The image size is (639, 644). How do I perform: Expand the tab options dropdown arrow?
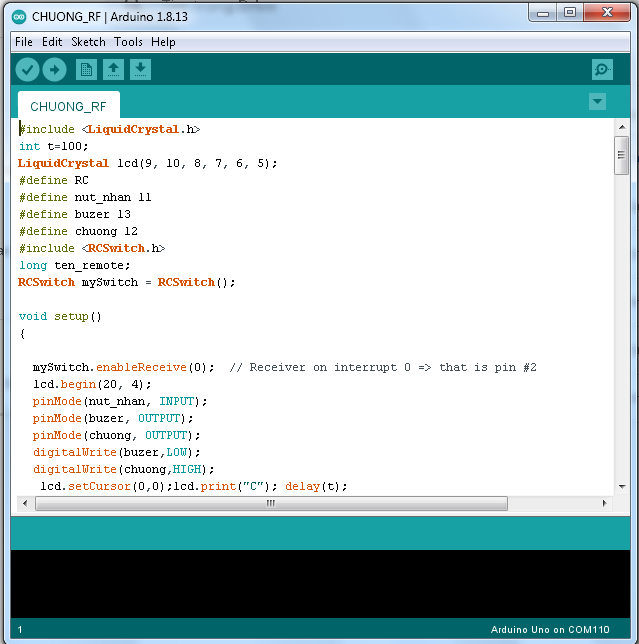click(597, 102)
